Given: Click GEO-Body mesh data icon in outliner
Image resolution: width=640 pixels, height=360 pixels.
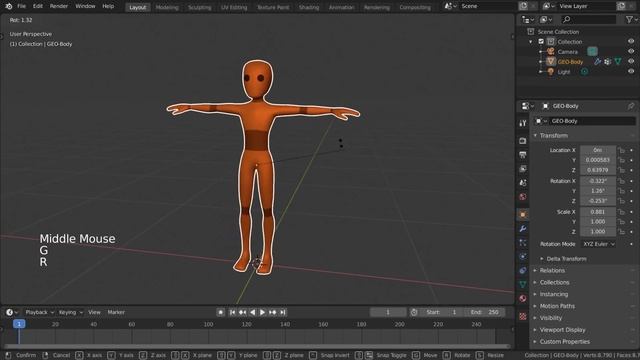Looking at the screenshot, I should (x=618, y=62).
